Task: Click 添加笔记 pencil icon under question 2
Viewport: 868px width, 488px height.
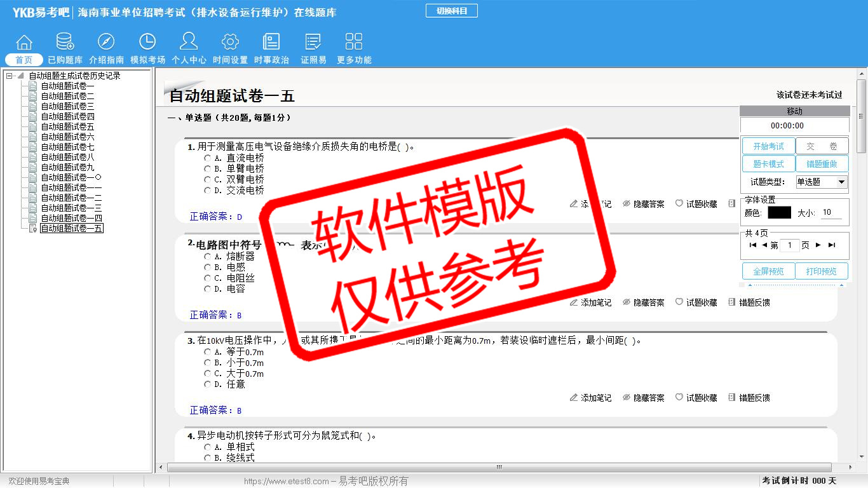Action: 574,302
